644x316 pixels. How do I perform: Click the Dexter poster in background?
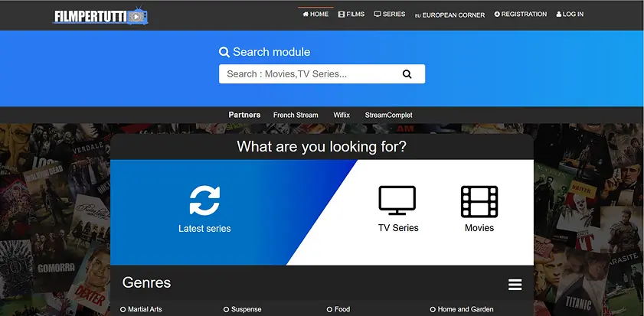90,277
